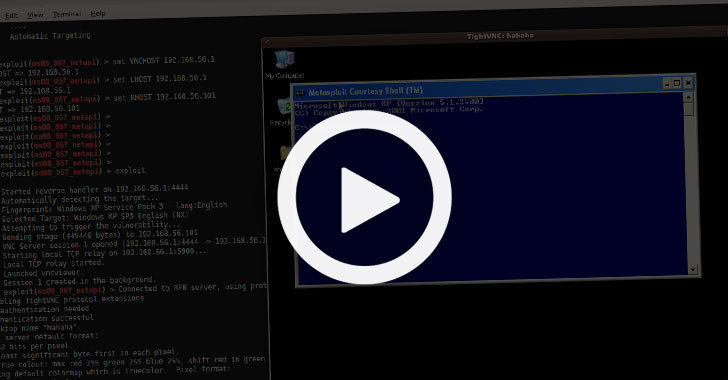Click the shell window vertical scrollbar track
The height and width of the screenshot is (380, 728).
[x=690, y=186]
